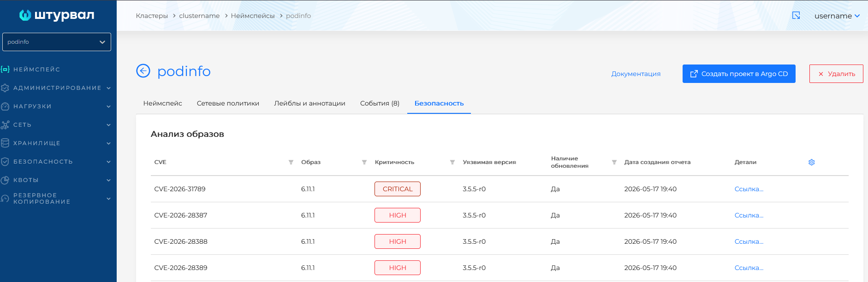Click HIGH badge in CVE-2026-28388 row

pos(398,241)
